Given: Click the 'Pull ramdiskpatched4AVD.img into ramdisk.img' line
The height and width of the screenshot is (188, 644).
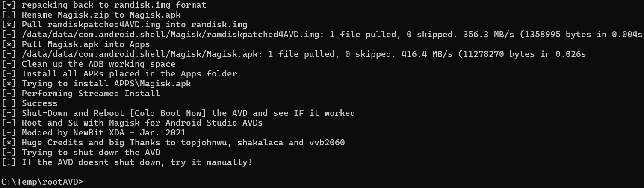Looking at the screenshot, I should coord(124,25).
